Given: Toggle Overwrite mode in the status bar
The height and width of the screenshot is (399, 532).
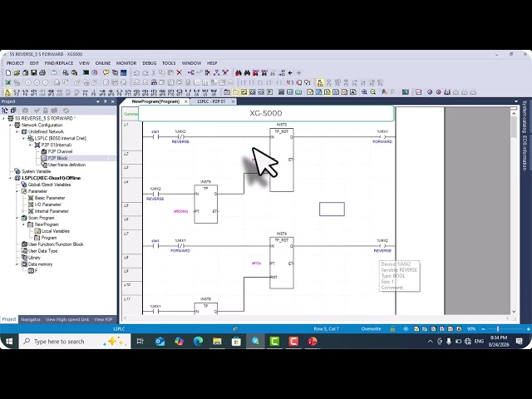Looking at the screenshot, I should point(372,329).
